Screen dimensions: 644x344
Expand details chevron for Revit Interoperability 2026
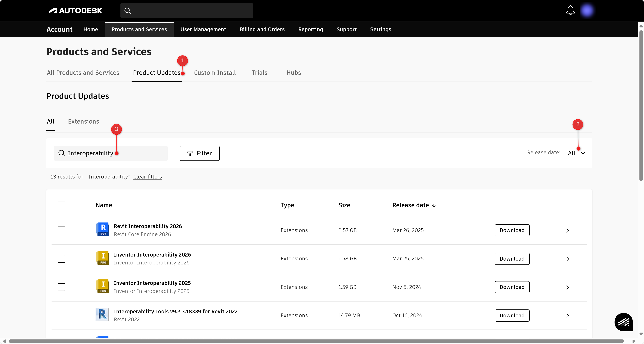pos(568,230)
